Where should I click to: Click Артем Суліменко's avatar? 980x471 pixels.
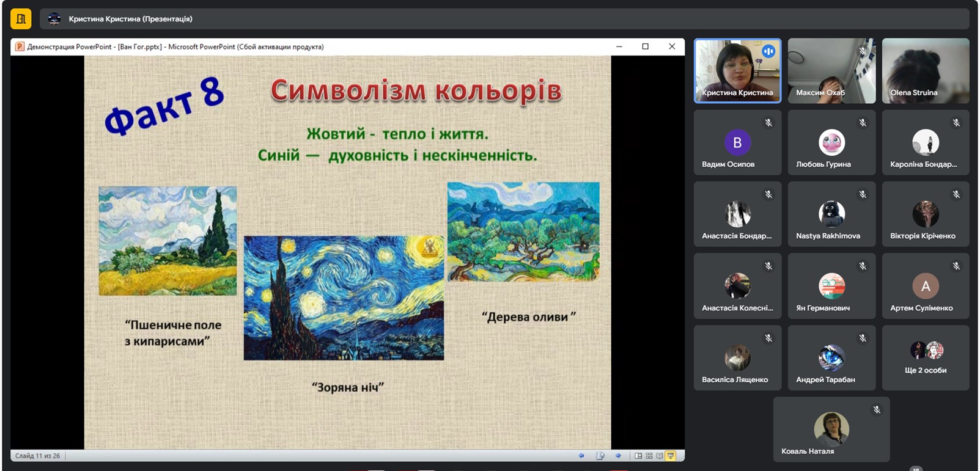925,286
